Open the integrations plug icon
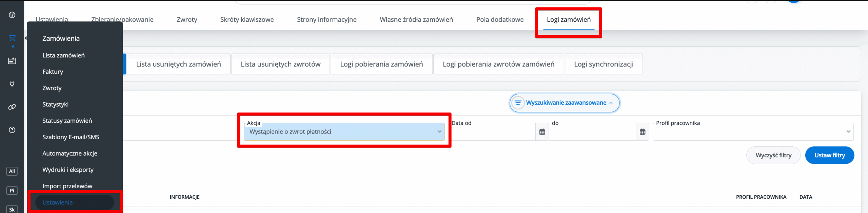This screenshot has height=213, width=868. coord(12,84)
